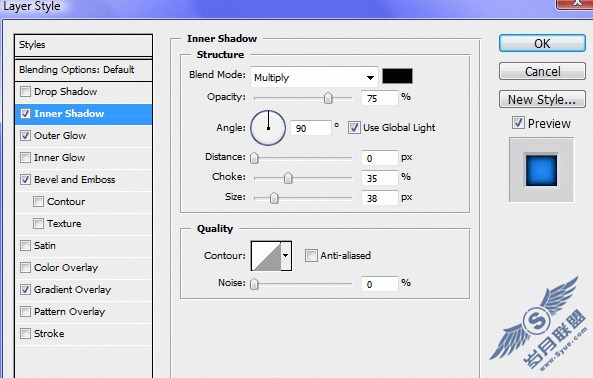Viewport: 593px width, 378px height.
Task: Uncheck the Outer Glow checkbox
Action: [x=25, y=135]
